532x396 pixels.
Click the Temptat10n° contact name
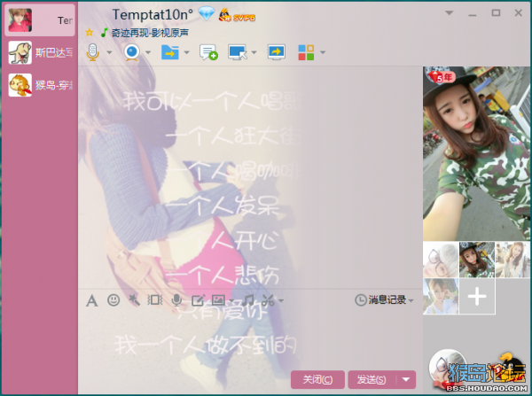(x=153, y=14)
